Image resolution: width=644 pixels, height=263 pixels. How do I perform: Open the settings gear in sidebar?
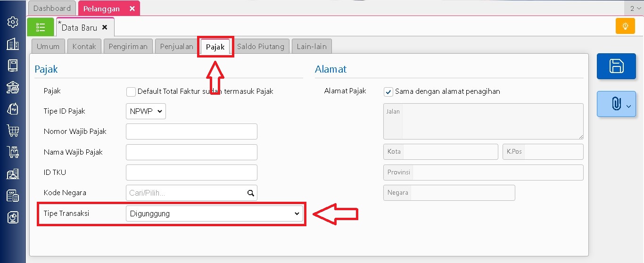(x=13, y=22)
